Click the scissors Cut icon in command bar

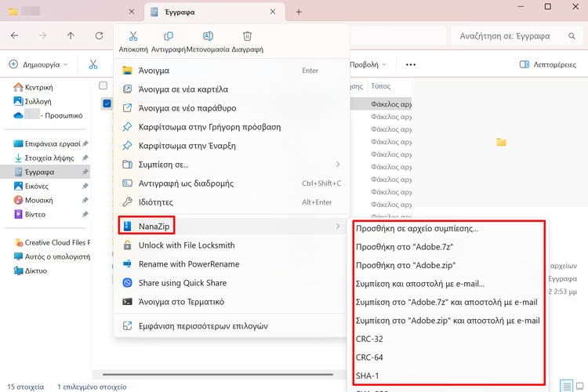coord(93,64)
